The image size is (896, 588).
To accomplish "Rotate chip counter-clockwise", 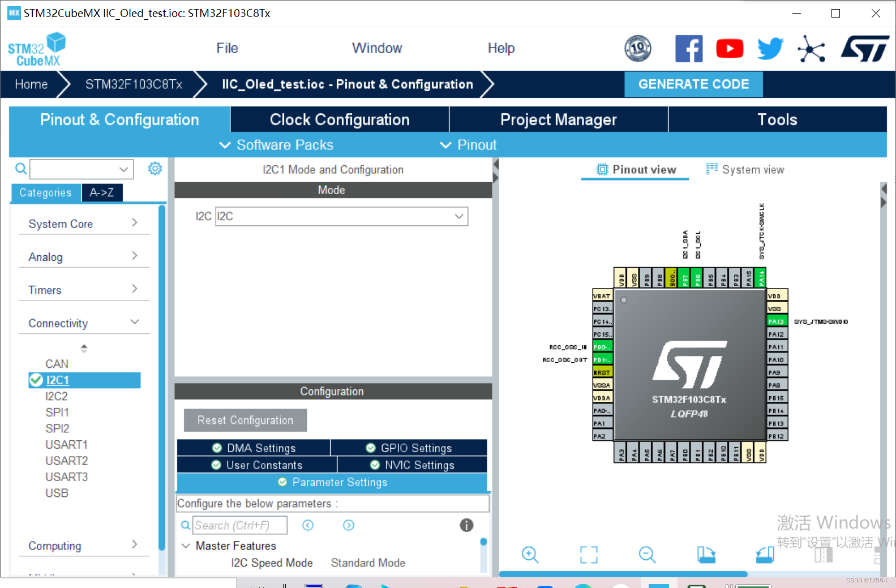I will tap(765, 555).
